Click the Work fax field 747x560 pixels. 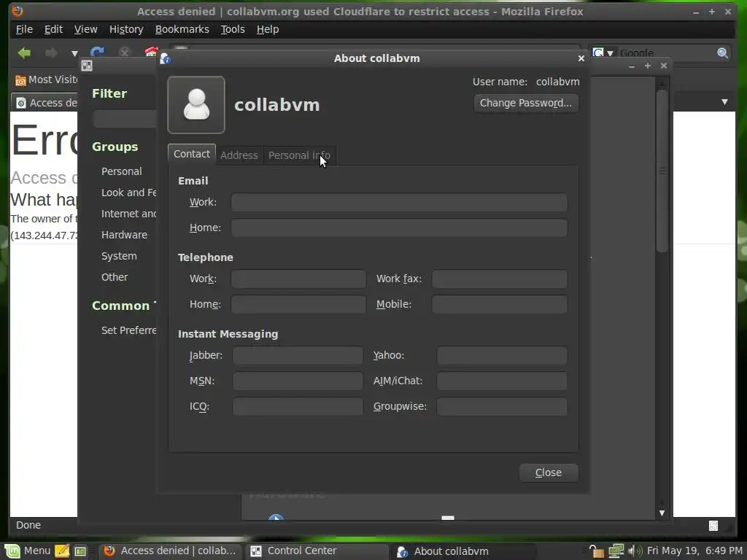[x=500, y=279]
